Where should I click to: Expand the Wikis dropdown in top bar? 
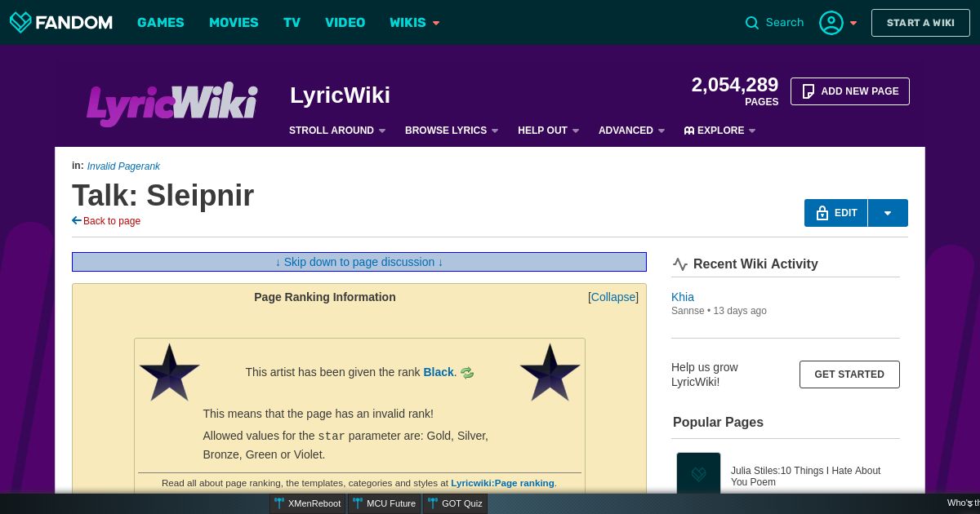pyautogui.click(x=415, y=23)
